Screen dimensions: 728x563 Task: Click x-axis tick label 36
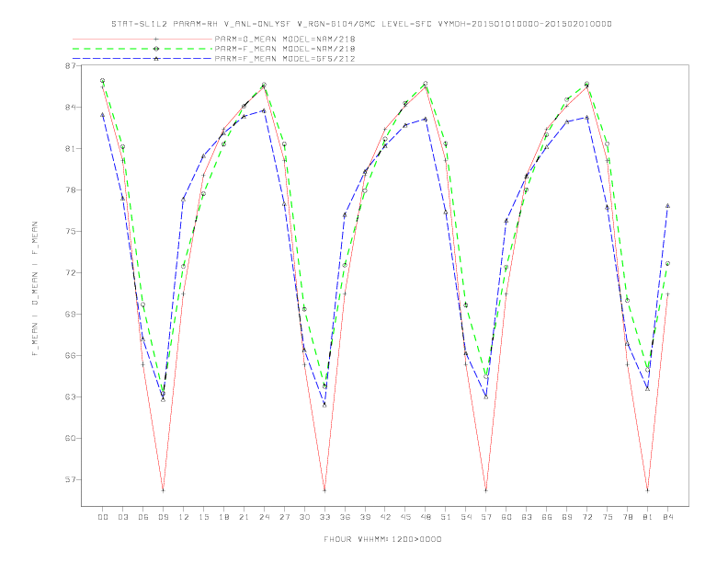(345, 517)
